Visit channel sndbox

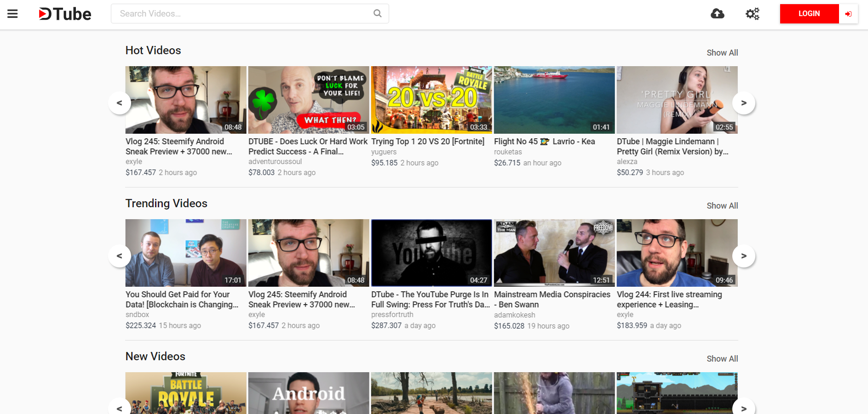137,315
